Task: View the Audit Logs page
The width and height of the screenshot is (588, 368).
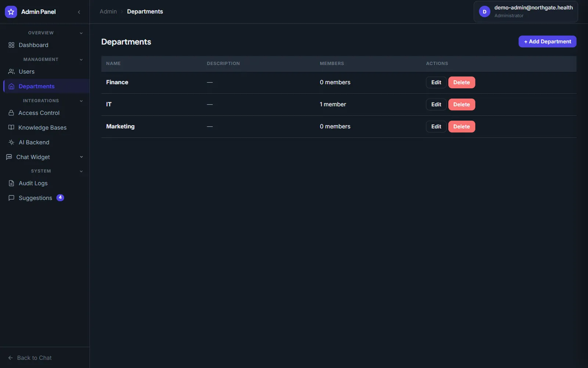Action: click(45, 183)
